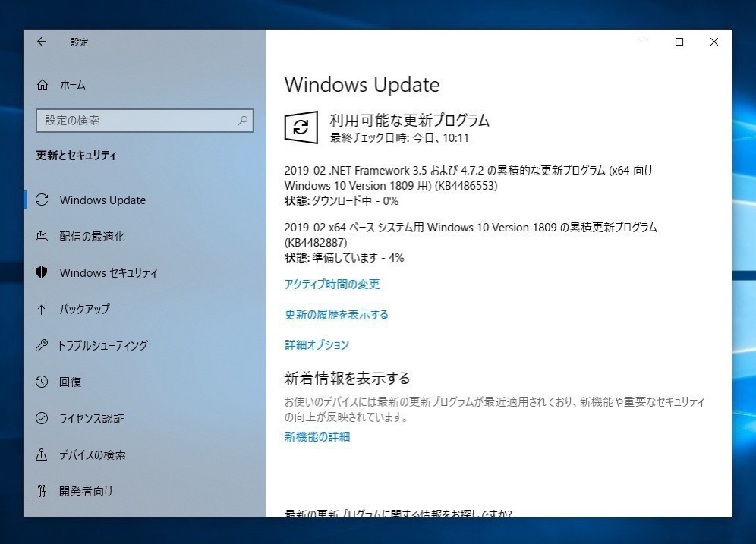The width and height of the screenshot is (756, 544).
Task: Click the tools icon for 開発者向け
Action: coord(42,491)
